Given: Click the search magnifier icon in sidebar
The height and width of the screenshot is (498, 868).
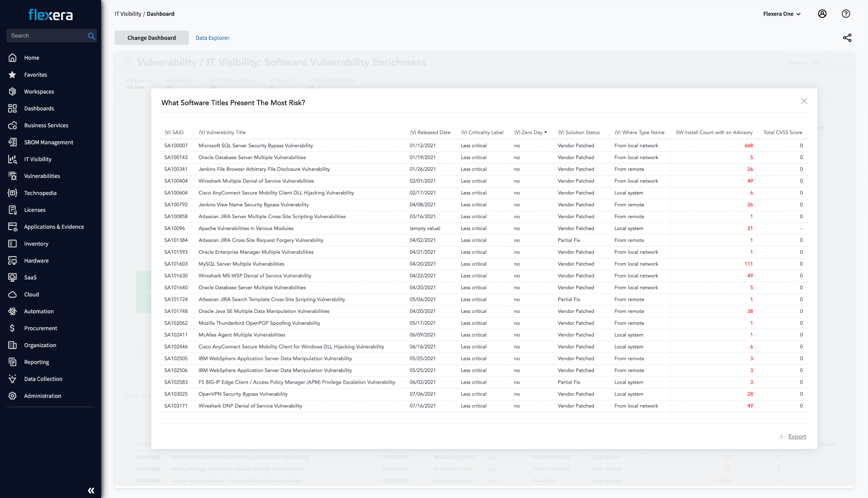Looking at the screenshot, I should coord(91,36).
